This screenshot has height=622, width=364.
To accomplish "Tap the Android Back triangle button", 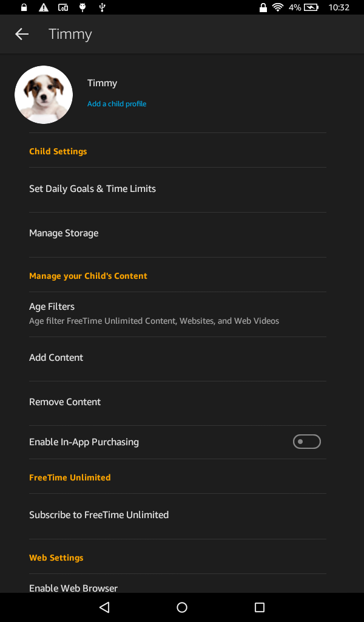I will click(104, 607).
